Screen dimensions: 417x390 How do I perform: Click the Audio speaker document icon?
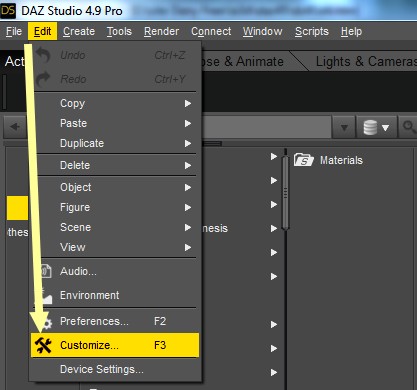click(x=46, y=271)
